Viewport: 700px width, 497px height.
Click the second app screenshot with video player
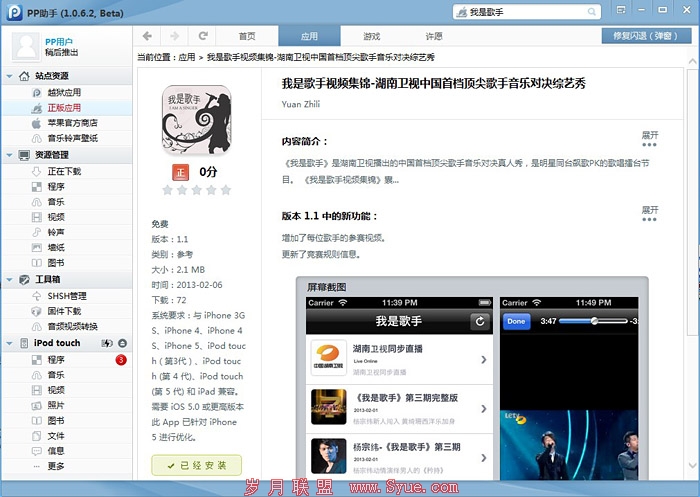point(569,388)
